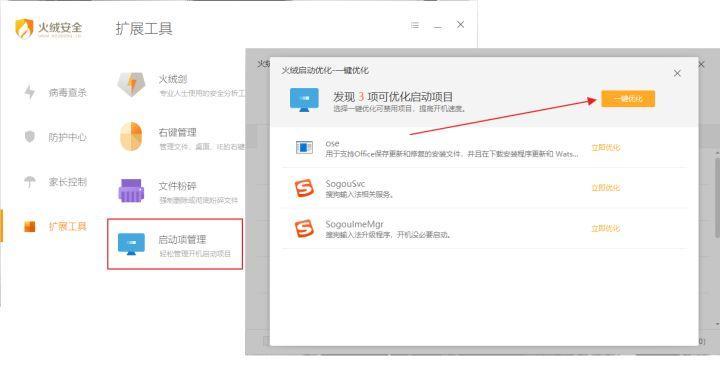Click the 火绒启动优化—一键优化 dialog title
Viewport: 720px width, 390px height.
pos(325,70)
